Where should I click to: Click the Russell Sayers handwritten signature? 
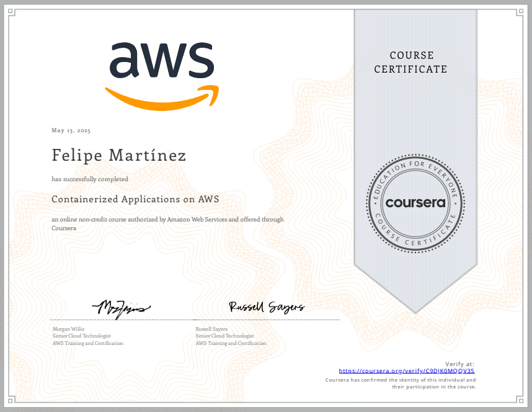pyautogui.click(x=267, y=307)
